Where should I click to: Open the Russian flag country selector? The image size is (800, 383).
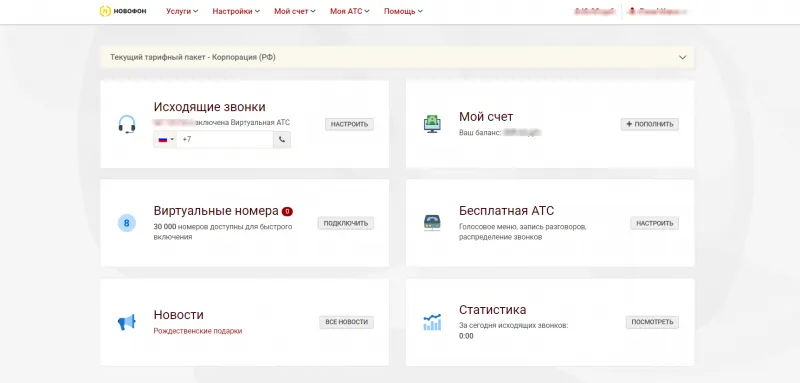[x=165, y=139]
